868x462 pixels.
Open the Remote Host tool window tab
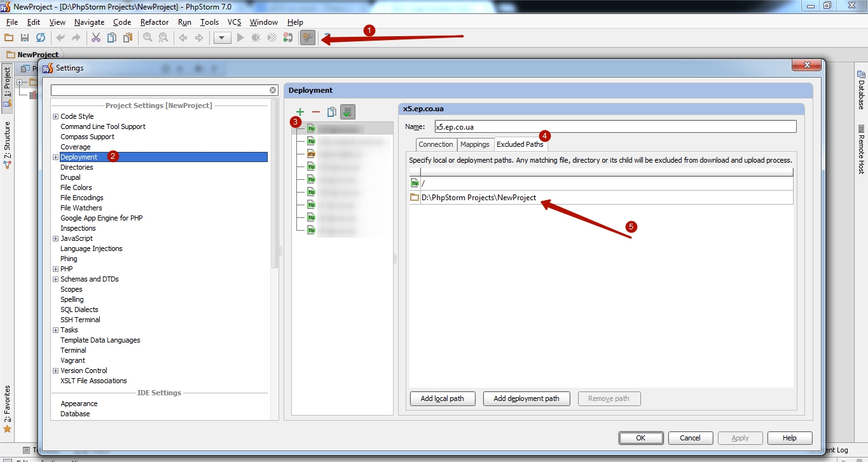[x=861, y=149]
